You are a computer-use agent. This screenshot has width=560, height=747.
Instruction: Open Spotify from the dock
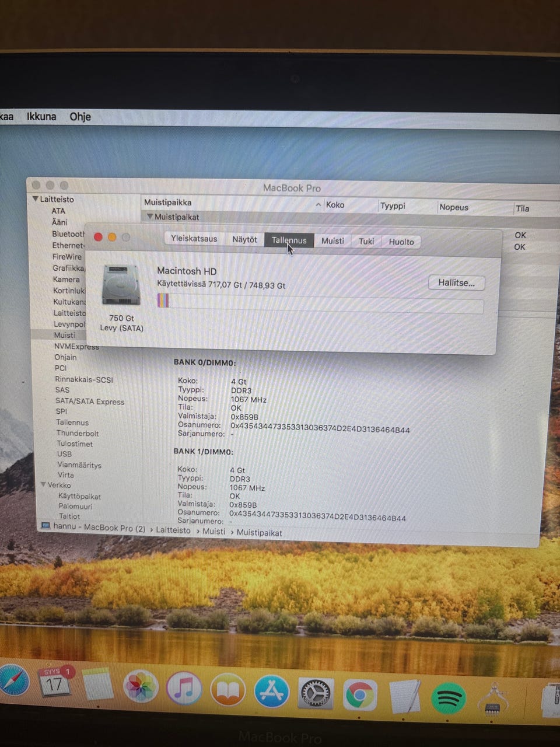pos(448,697)
